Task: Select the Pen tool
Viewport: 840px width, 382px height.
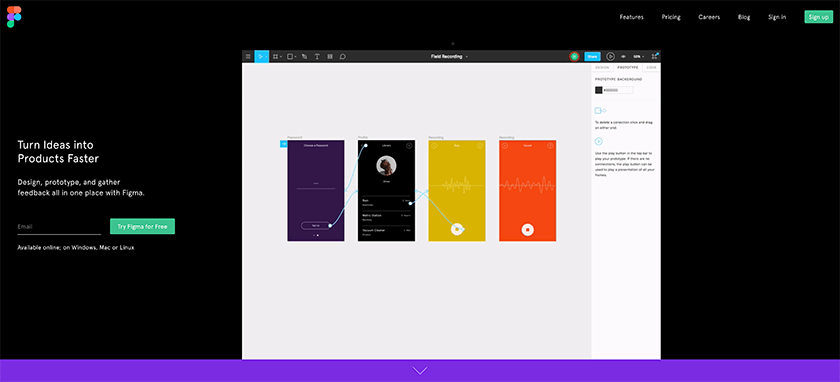Action: pos(304,56)
